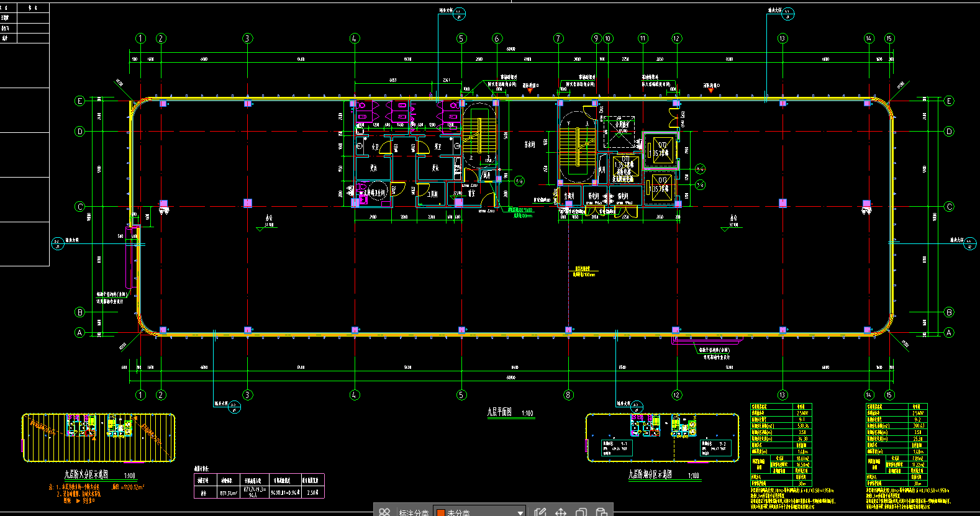Click axis bubble 5 on the top row
The height and width of the screenshot is (516, 980).
(461, 38)
